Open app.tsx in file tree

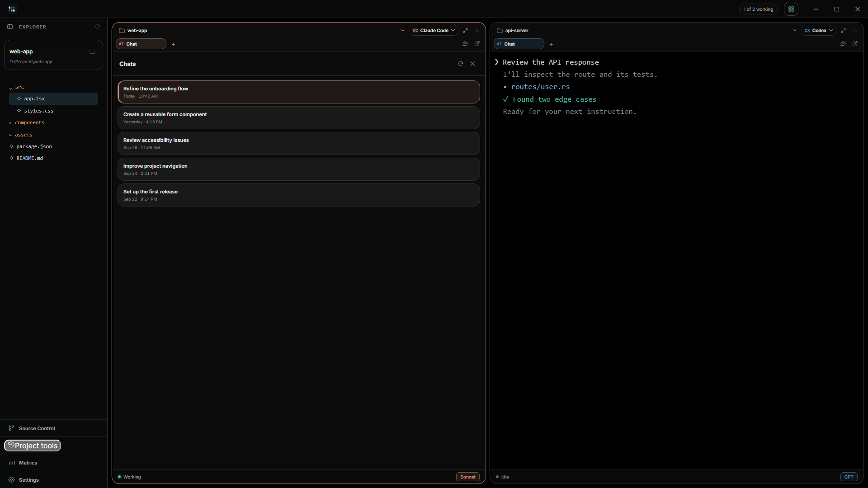pyautogui.click(x=53, y=99)
